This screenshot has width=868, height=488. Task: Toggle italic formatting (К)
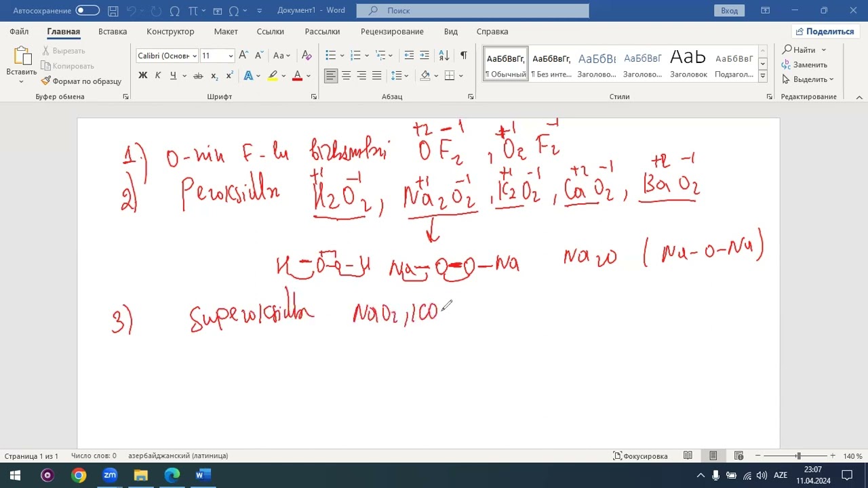(x=158, y=75)
